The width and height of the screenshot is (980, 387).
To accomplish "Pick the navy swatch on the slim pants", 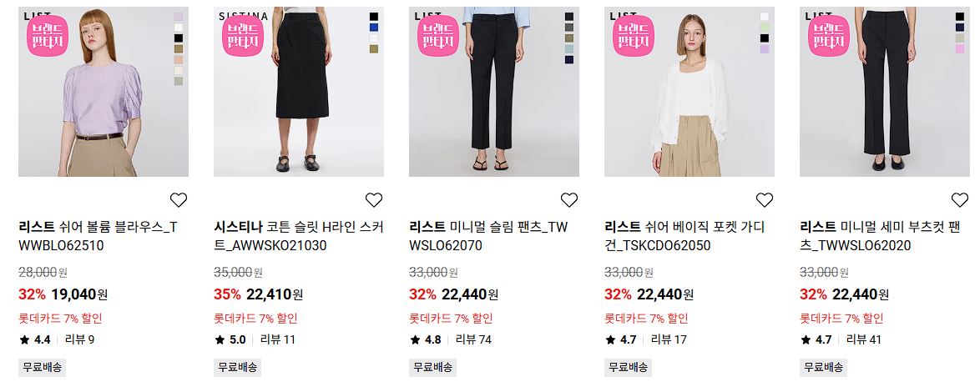I will [x=569, y=60].
